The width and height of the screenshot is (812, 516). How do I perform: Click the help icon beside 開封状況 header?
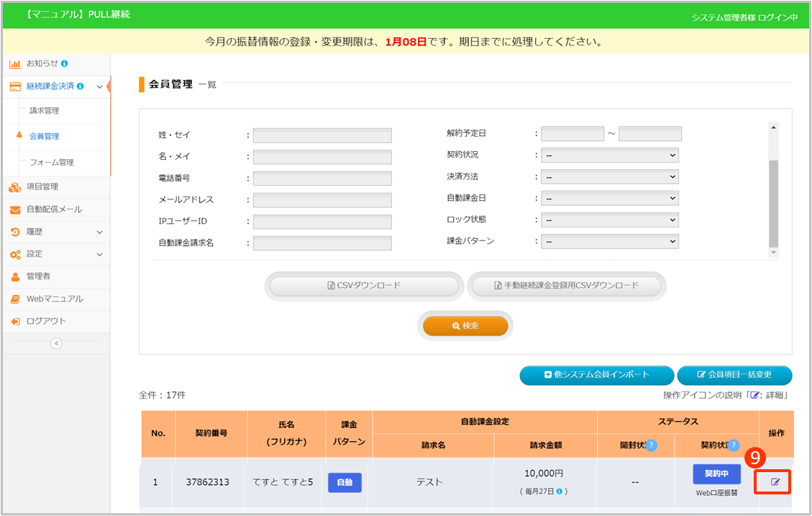pos(651,445)
